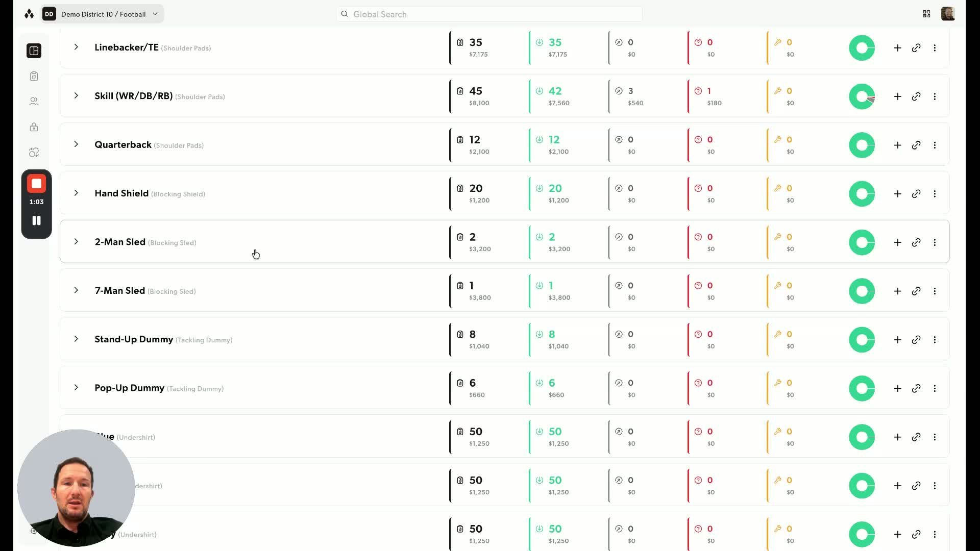This screenshot has width=980, height=551.
Task: Open the dashboard layout sidebar icon
Action: 34,51
